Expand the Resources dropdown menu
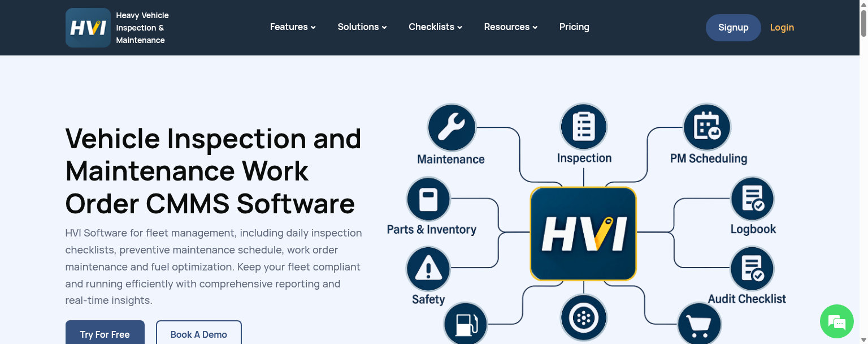 [511, 27]
